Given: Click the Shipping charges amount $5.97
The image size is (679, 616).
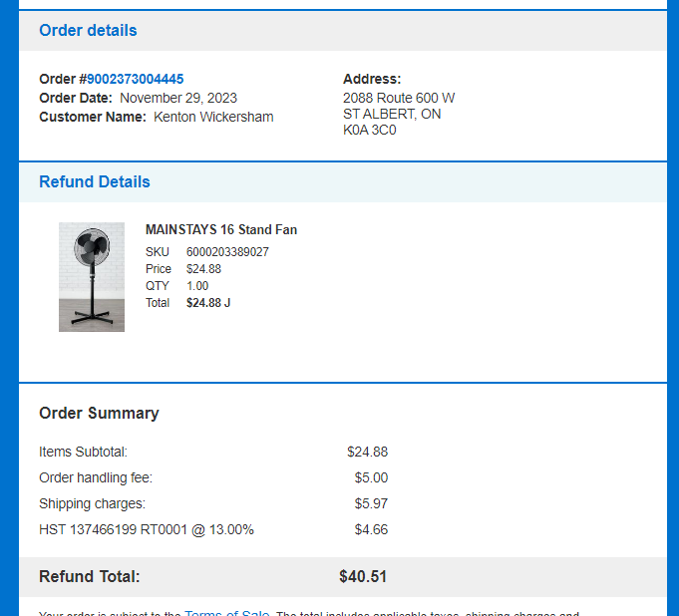Looking at the screenshot, I should 371,504.
